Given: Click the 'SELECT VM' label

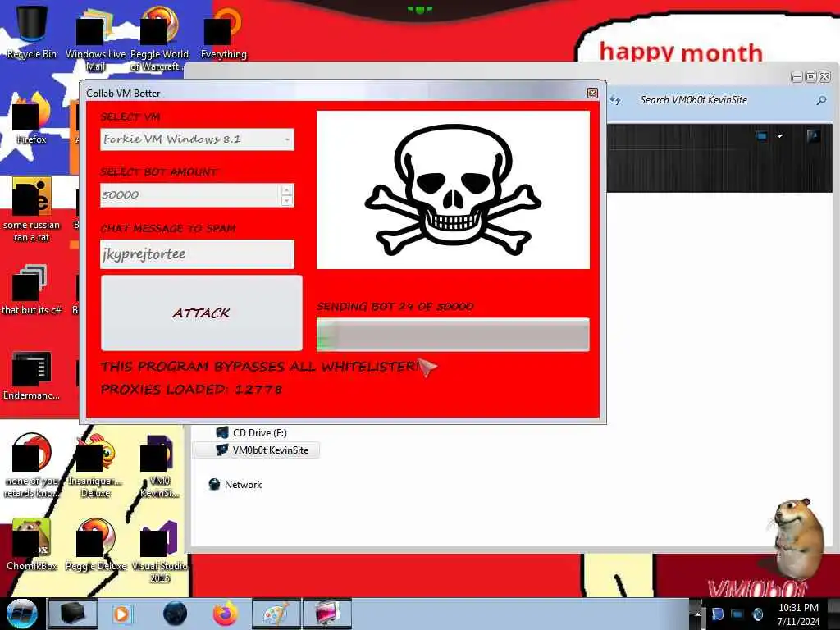Looking at the screenshot, I should (130, 116).
